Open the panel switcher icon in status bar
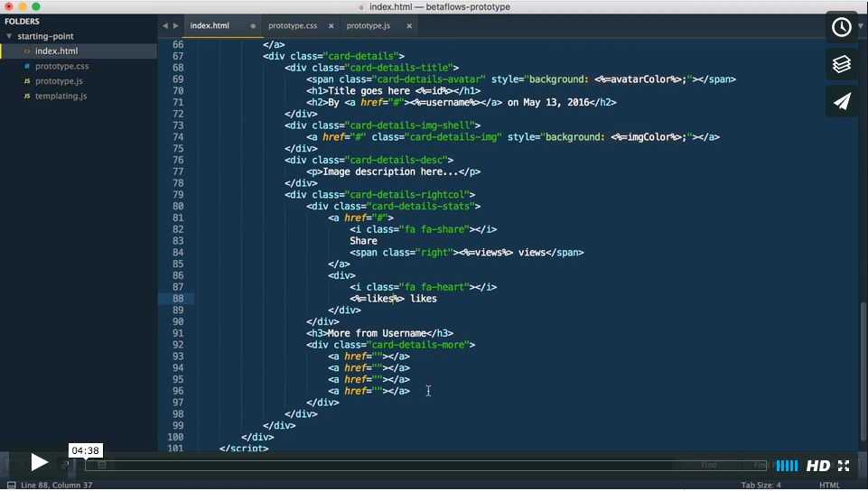868x491 pixels. (x=11, y=485)
